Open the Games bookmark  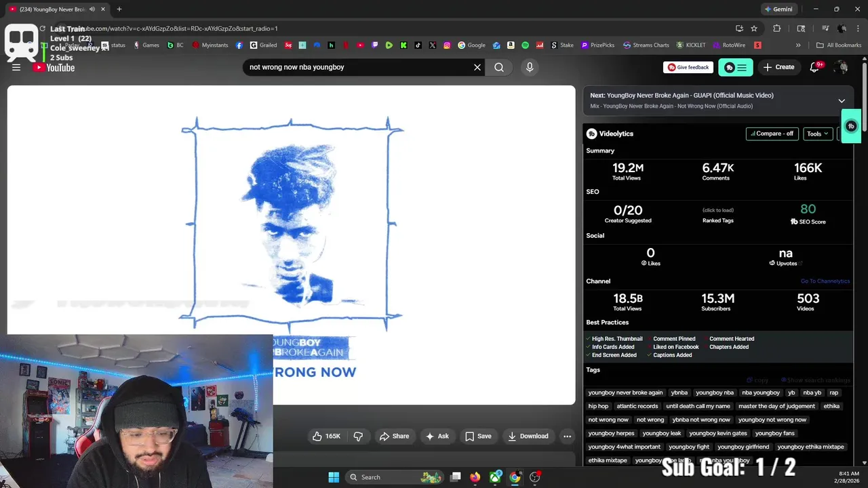146,45
